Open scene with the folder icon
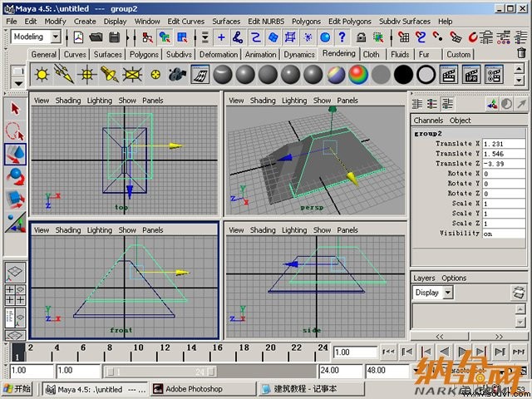Viewport: 532px width, 399px height. (96, 37)
